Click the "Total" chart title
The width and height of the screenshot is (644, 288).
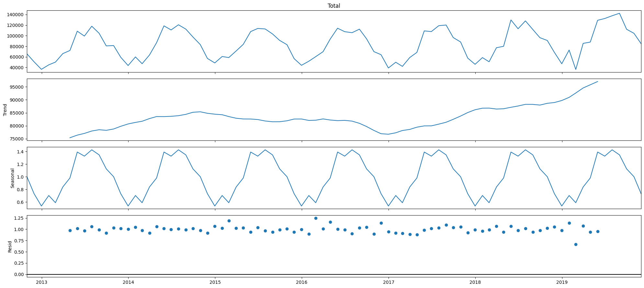click(x=334, y=6)
